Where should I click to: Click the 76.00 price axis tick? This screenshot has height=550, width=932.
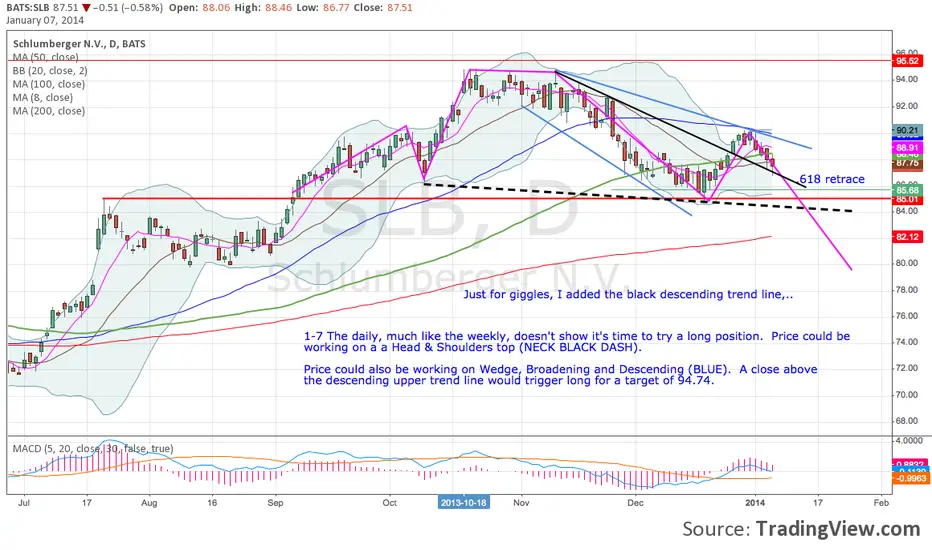tap(907, 316)
